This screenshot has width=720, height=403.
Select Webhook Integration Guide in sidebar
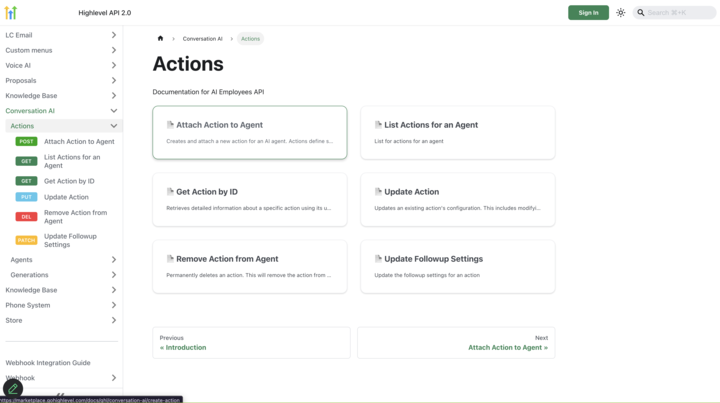[x=48, y=363]
